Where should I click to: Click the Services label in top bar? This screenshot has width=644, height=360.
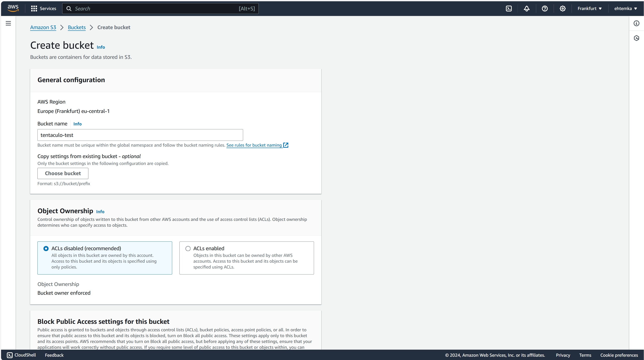(48, 9)
